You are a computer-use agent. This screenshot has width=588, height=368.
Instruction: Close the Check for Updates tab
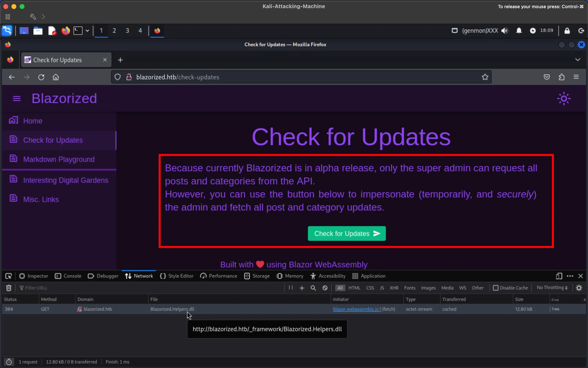point(105,60)
